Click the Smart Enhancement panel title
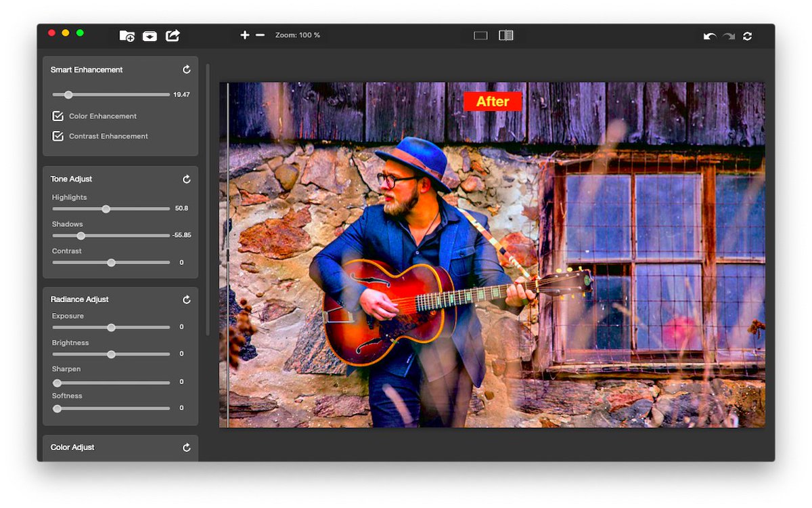Viewport: 812px width, 508px height. [x=87, y=70]
